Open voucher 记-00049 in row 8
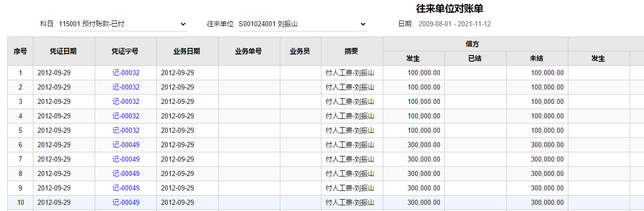This screenshot has width=644, height=211. [126, 173]
